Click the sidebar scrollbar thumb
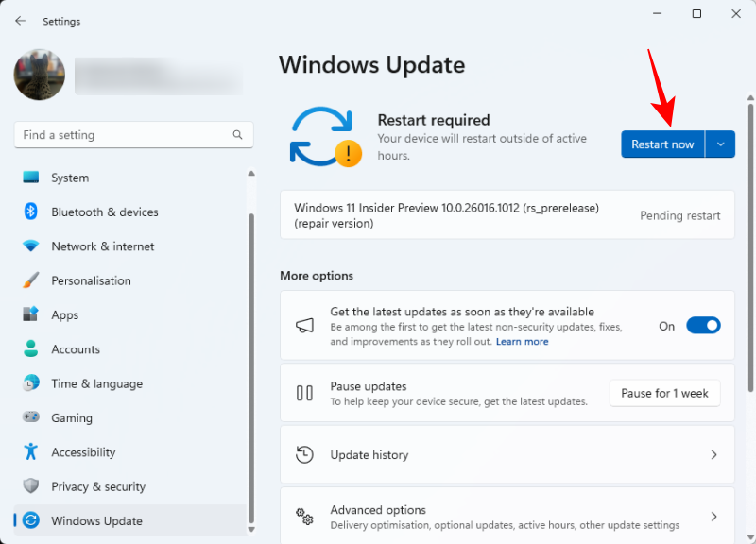Viewport: 756px width, 544px height. click(x=251, y=368)
